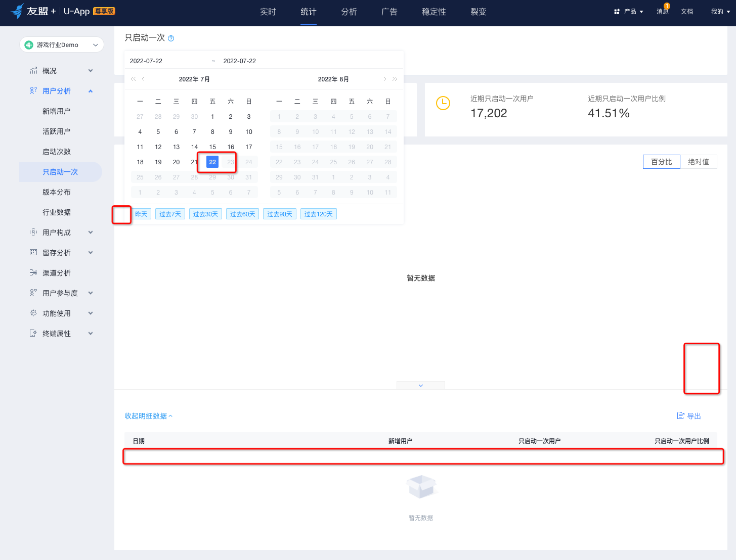Select 过去30天 quick range
This screenshot has height=560, width=736.
click(205, 214)
